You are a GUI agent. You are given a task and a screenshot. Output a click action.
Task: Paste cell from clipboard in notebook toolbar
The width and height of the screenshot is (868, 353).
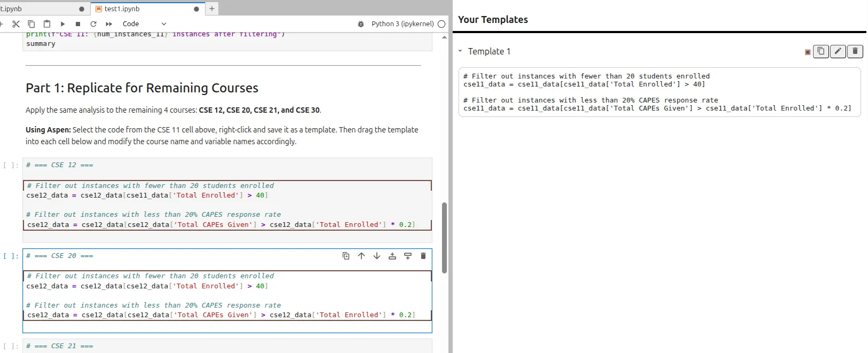pos(47,24)
